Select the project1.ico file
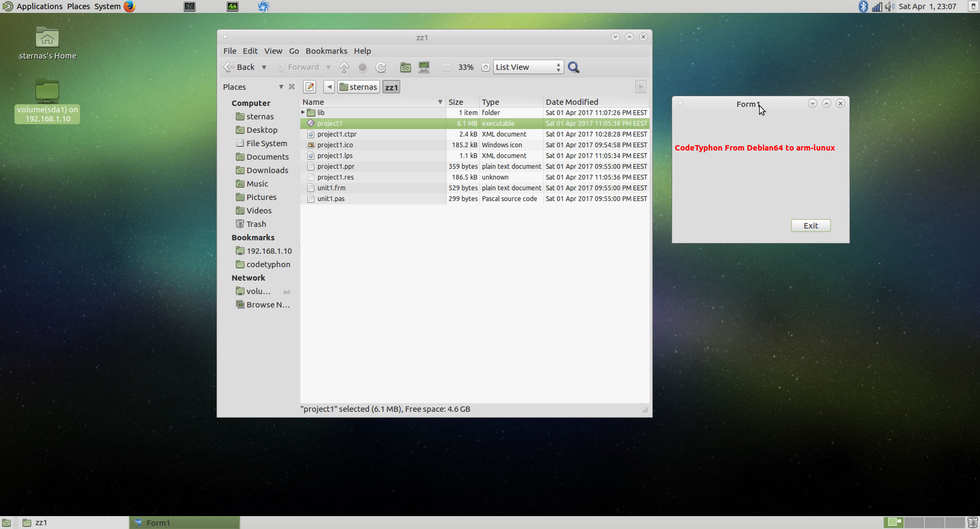Image resolution: width=980 pixels, height=529 pixels. pos(474,145)
